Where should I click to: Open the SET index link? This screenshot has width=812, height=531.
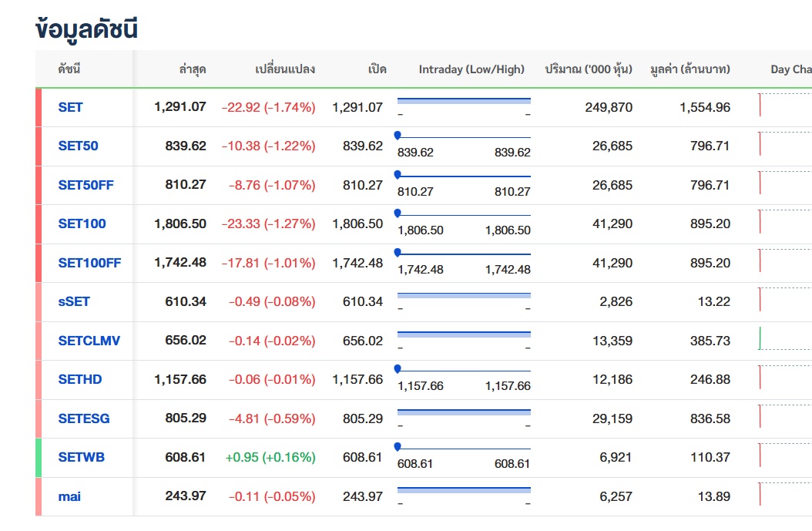[70, 107]
